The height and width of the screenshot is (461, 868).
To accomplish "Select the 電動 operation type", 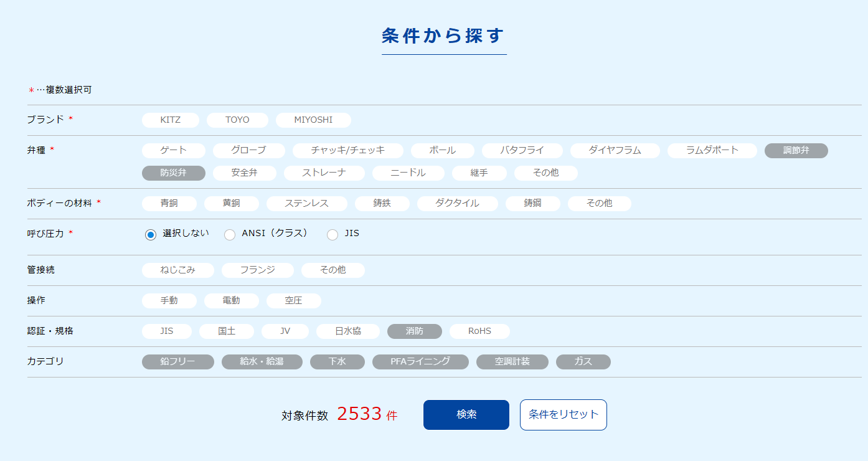I will point(232,300).
